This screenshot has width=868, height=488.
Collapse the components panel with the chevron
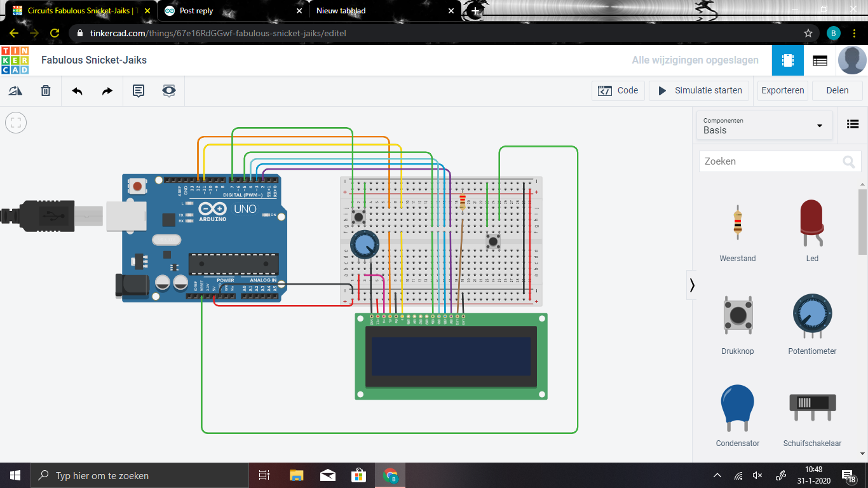pyautogui.click(x=692, y=285)
